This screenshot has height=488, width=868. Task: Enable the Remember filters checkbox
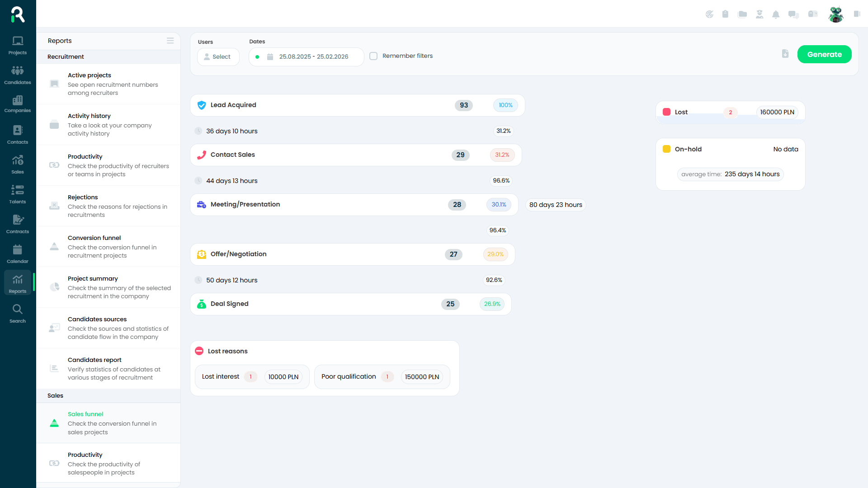[x=373, y=56]
